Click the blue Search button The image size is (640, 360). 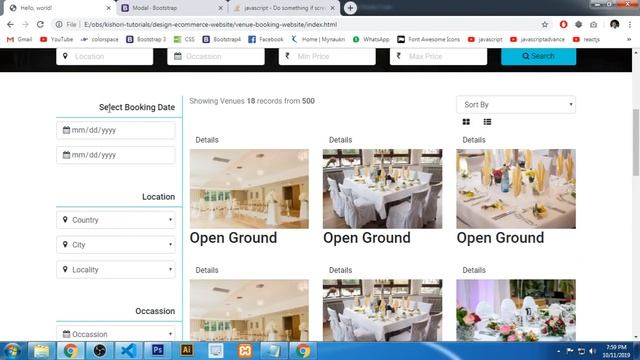[x=538, y=56]
